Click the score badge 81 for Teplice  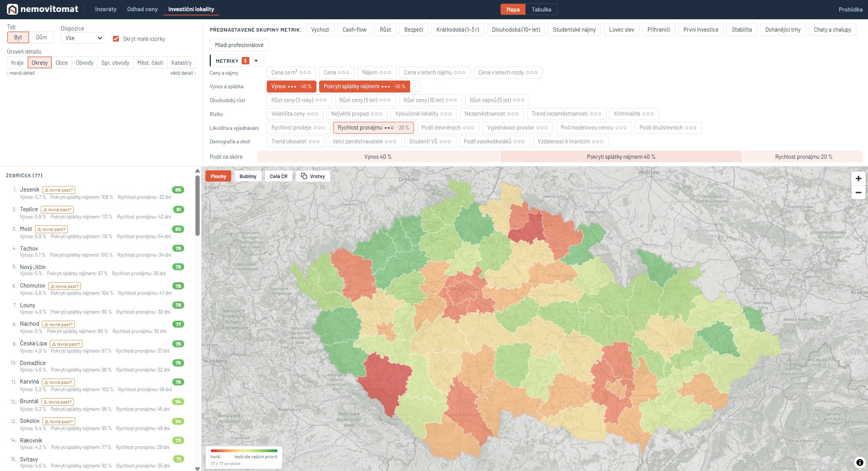tap(178, 210)
